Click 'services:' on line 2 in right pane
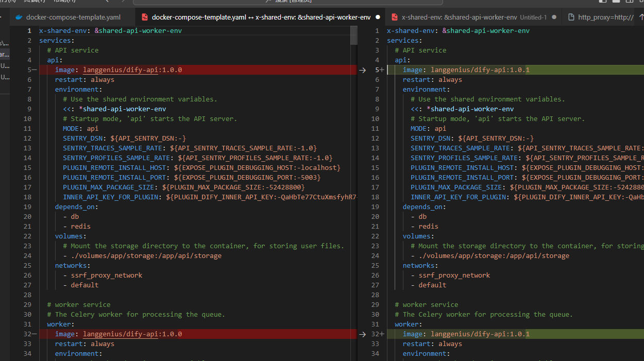 pos(404,40)
